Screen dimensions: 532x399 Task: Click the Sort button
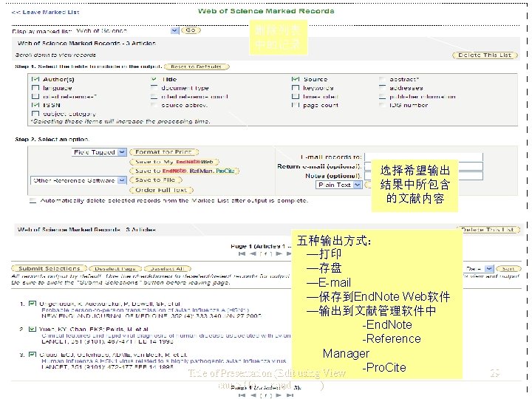click(508, 268)
